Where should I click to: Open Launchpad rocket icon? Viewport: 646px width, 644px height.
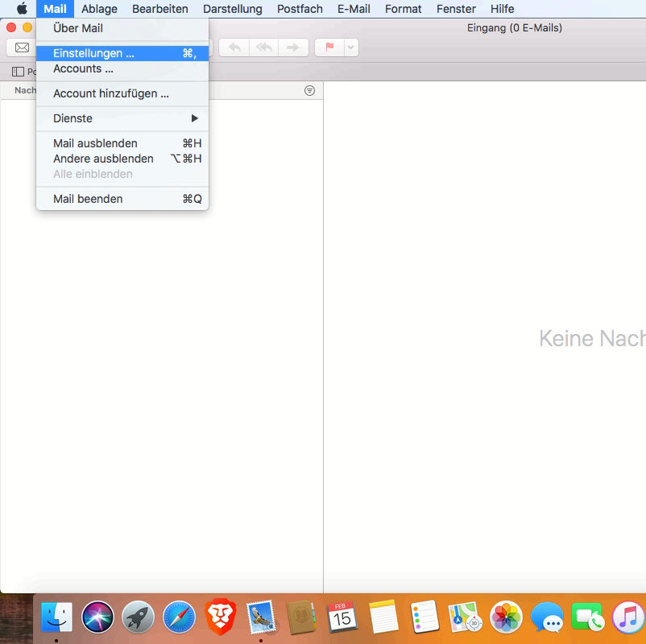[138, 617]
